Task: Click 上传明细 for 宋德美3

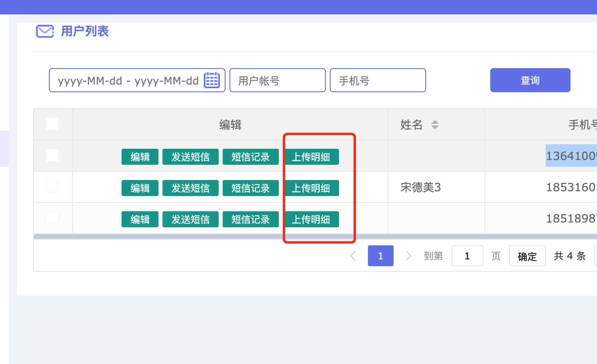Action: (x=311, y=188)
